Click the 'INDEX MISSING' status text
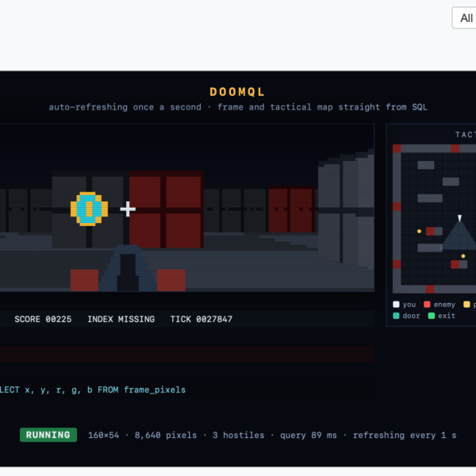This screenshot has width=476, height=476. click(121, 319)
